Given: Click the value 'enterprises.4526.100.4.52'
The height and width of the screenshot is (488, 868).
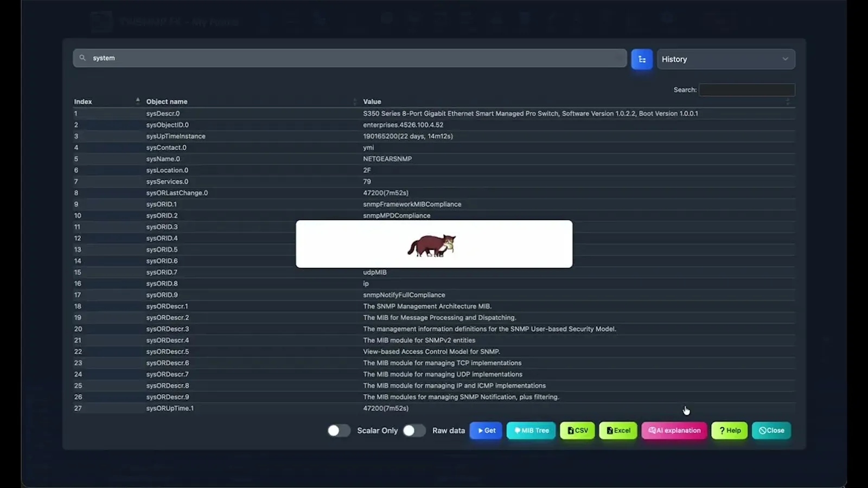Looking at the screenshot, I should coord(403,125).
